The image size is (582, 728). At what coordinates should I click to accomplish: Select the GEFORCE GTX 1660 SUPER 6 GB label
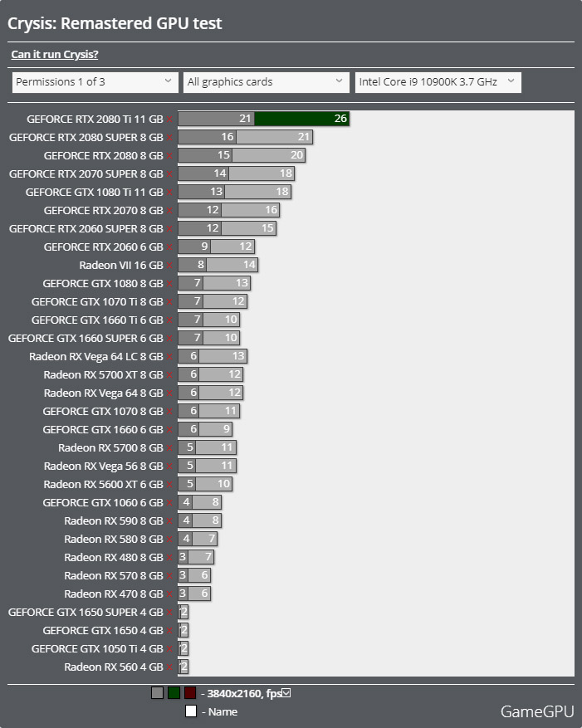pyautogui.click(x=86, y=339)
